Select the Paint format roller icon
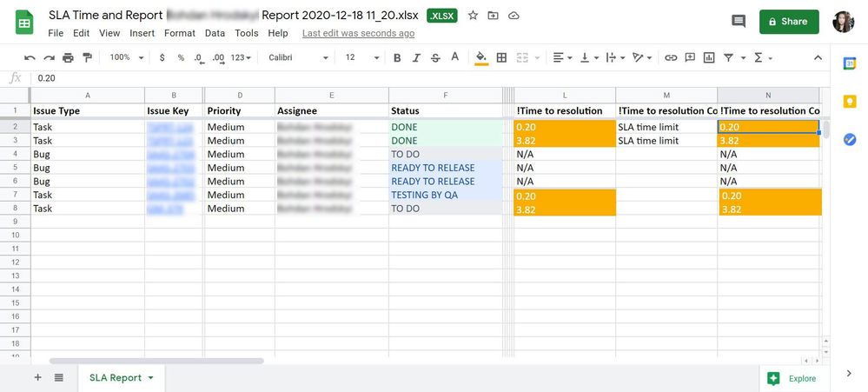 tap(87, 57)
